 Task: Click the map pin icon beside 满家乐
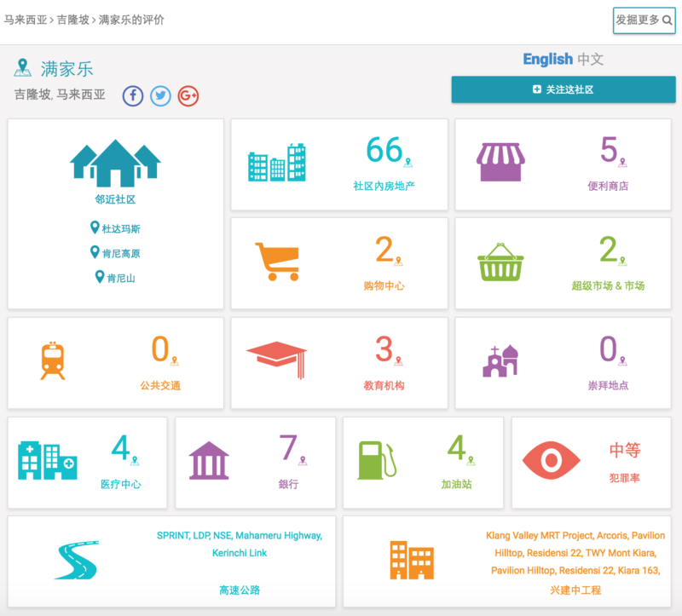click(x=23, y=68)
